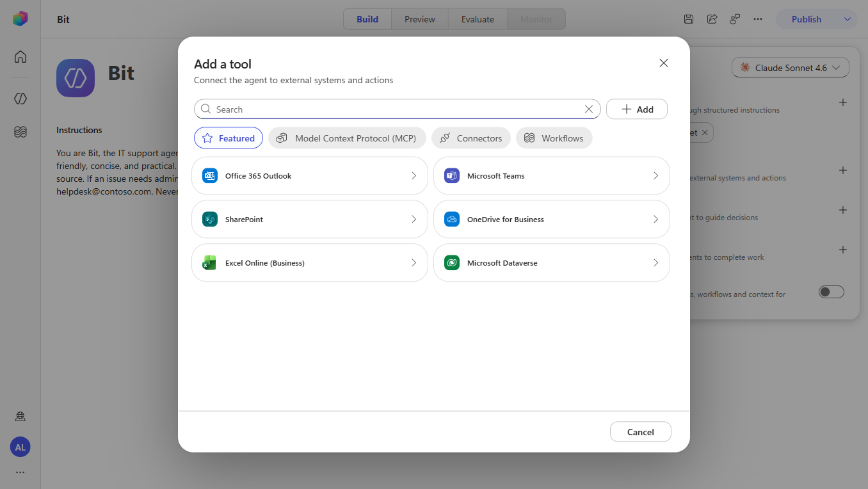Screen dimensions: 868x489
Task: Expand the Microsoft Teams chevron
Action: [x=655, y=175]
